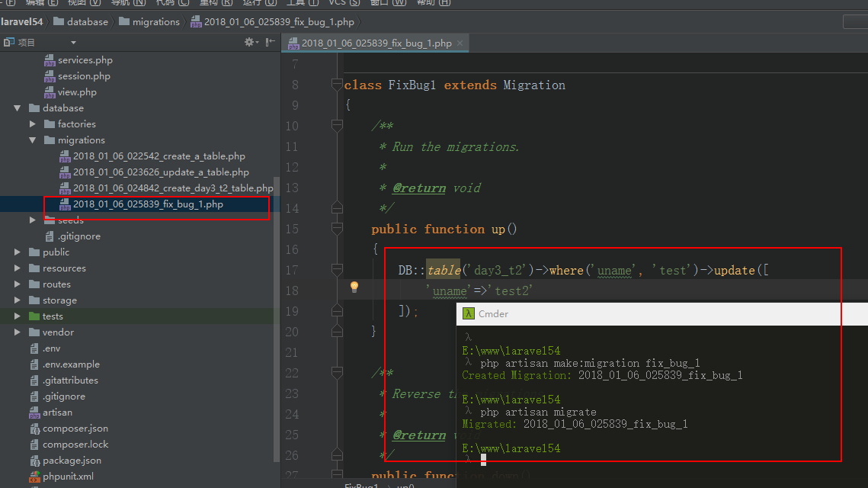Viewport: 868px width, 488px height.
Task: Fold the FixBug1 class on line 8
Action: click(337, 85)
